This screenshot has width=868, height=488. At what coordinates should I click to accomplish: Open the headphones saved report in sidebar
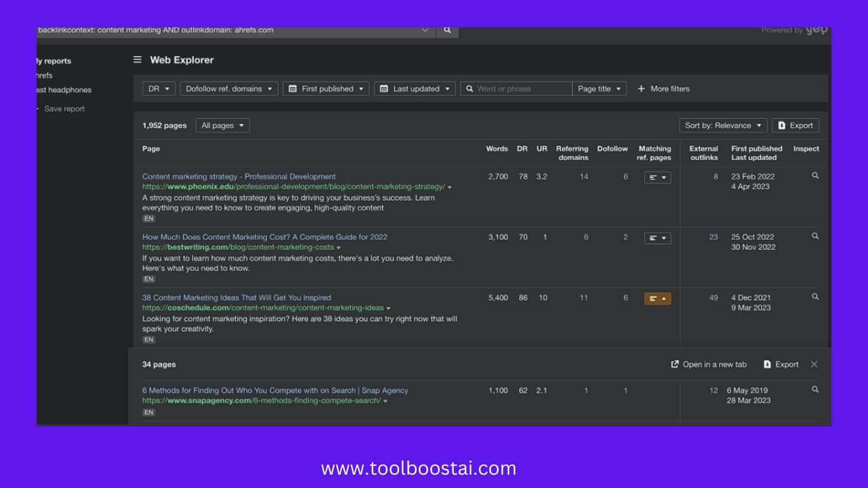point(64,90)
